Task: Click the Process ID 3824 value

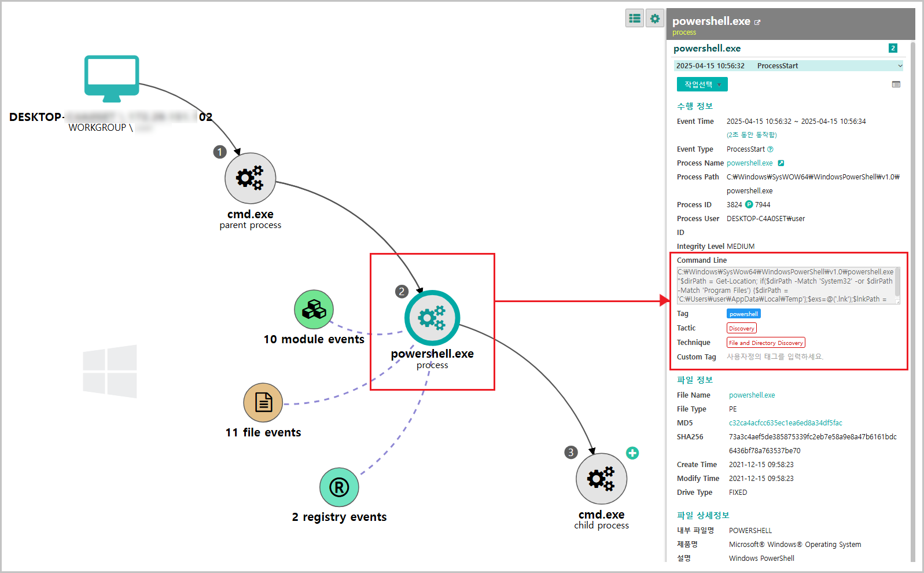Action: click(x=734, y=205)
